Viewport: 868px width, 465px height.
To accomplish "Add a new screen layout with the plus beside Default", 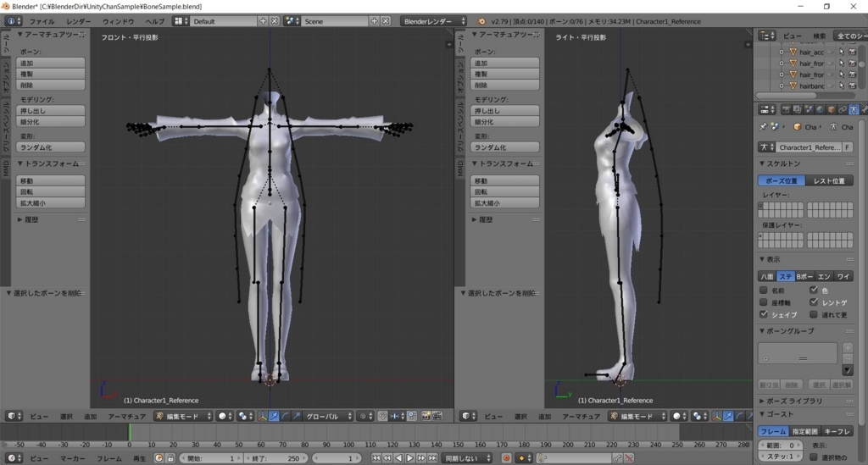I will click(263, 21).
